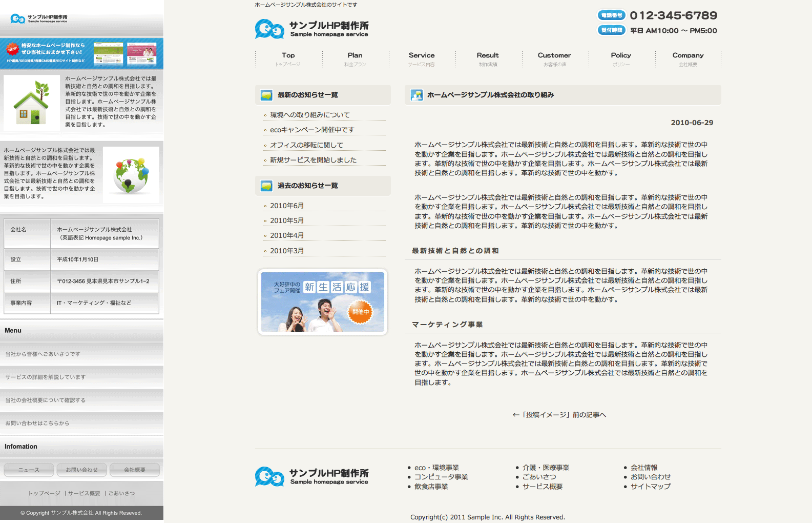Click the 過去のお知らせ一覧 heading icon
Screen dimensions: 812x523
click(x=266, y=186)
